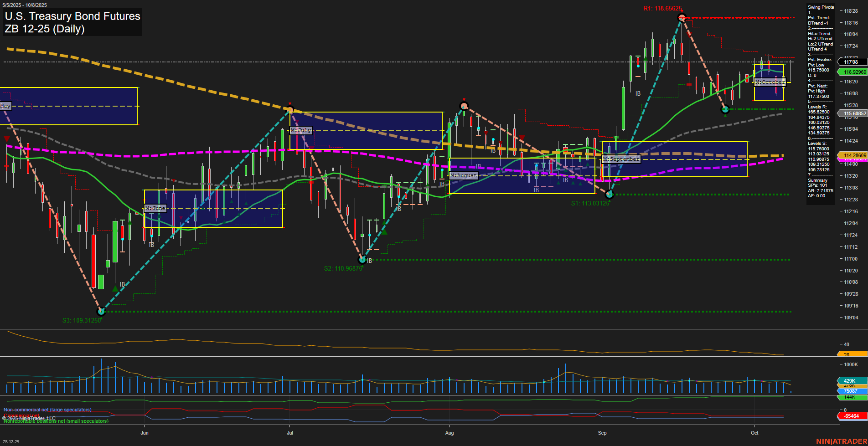This screenshot has width=868, height=446.
Task: Select the M:June monthly range label
Action: coord(155,208)
